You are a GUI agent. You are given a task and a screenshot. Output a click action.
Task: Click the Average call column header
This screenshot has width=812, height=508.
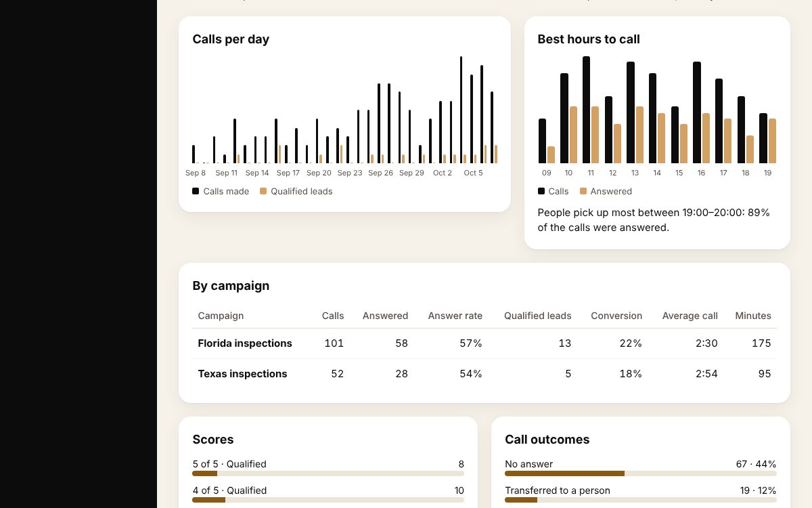690,316
